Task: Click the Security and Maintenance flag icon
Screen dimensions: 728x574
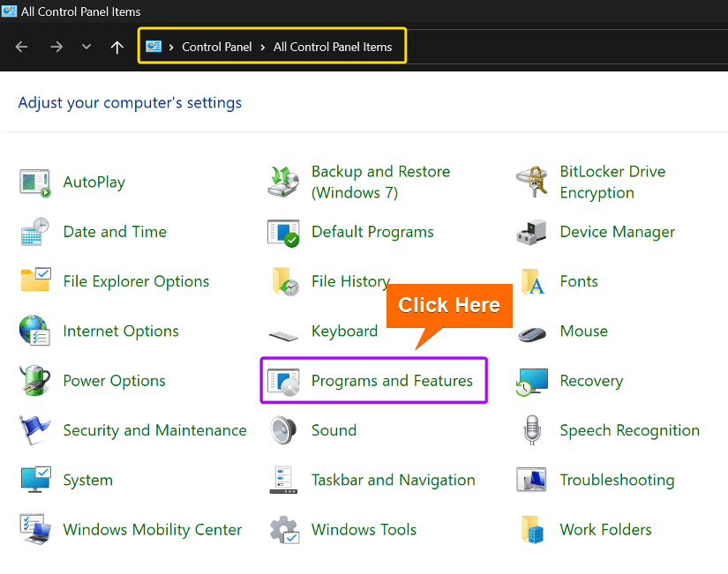Action: click(x=34, y=430)
